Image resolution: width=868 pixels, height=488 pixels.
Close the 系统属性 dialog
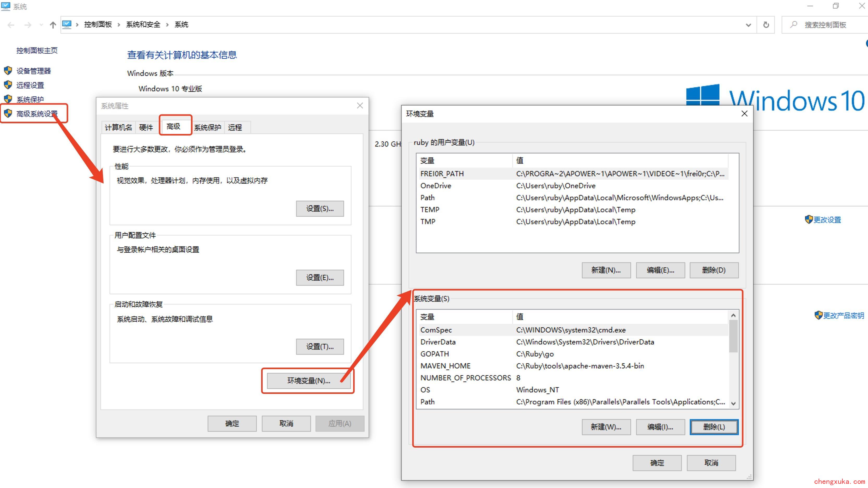360,106
